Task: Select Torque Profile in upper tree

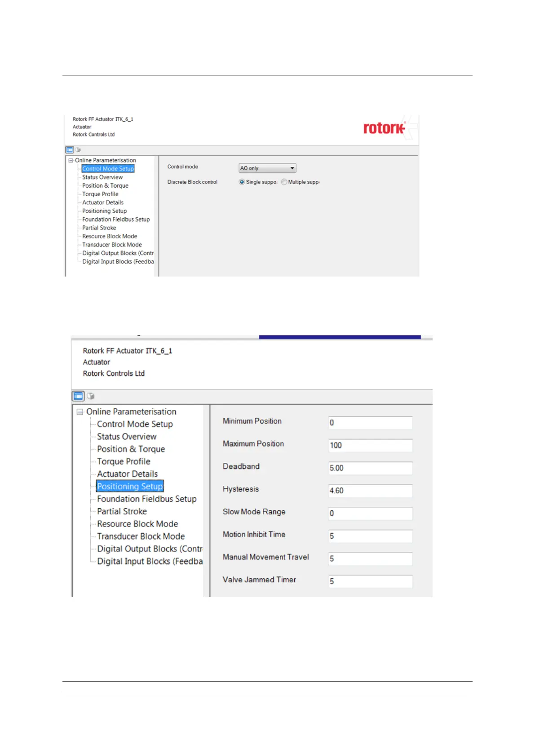Action: click(100, 194)
